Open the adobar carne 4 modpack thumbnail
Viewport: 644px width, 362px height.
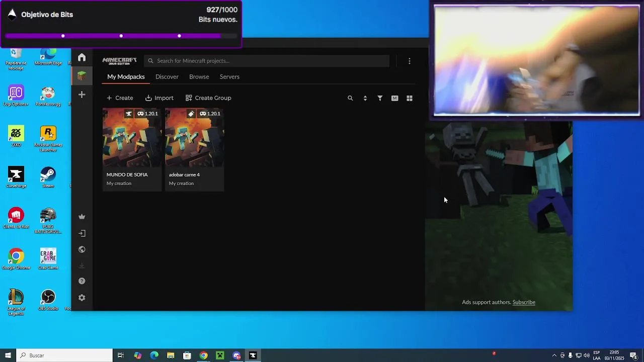[194, 138]
